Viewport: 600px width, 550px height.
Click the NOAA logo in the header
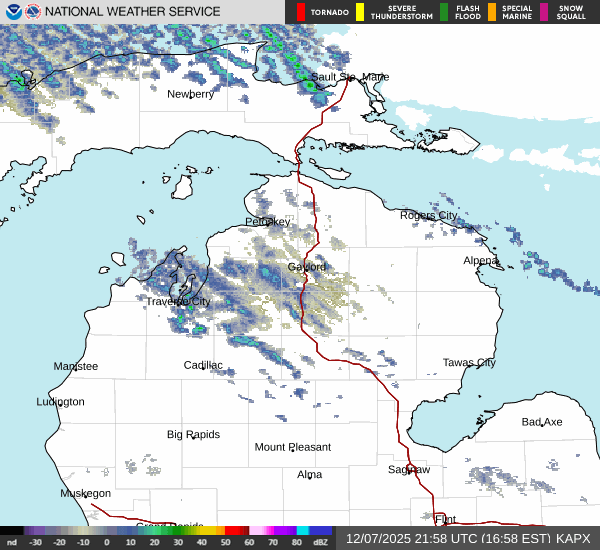pos(13,12)
